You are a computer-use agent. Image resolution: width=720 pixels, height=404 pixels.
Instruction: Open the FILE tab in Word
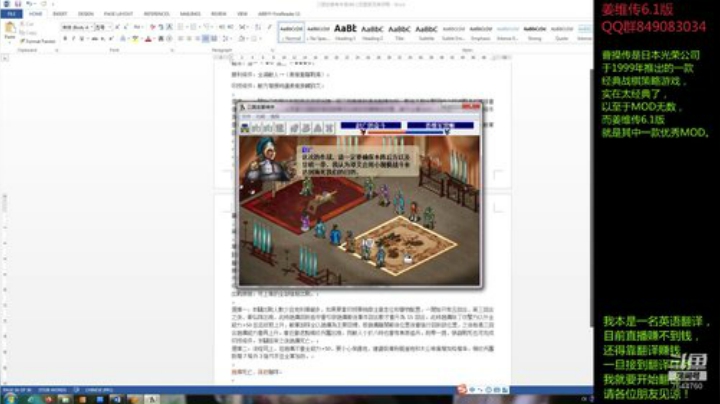tap(11, 14)
